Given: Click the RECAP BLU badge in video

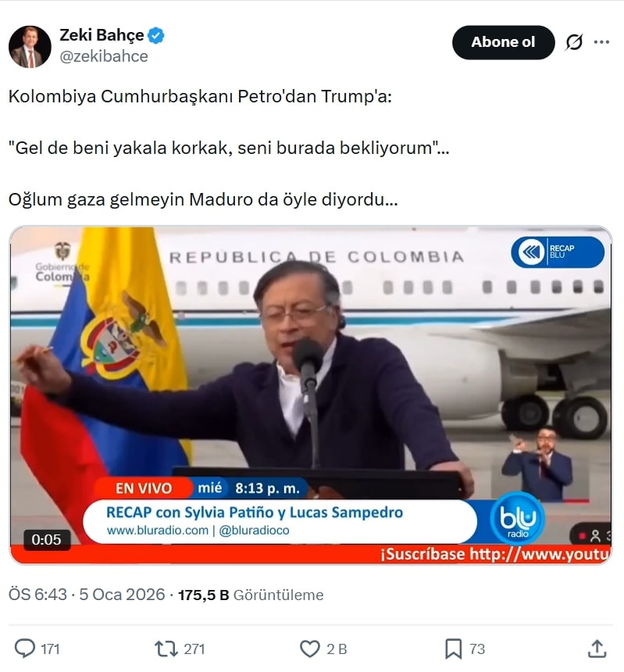Looking at the screenshot, I should [x=558, y=252].
